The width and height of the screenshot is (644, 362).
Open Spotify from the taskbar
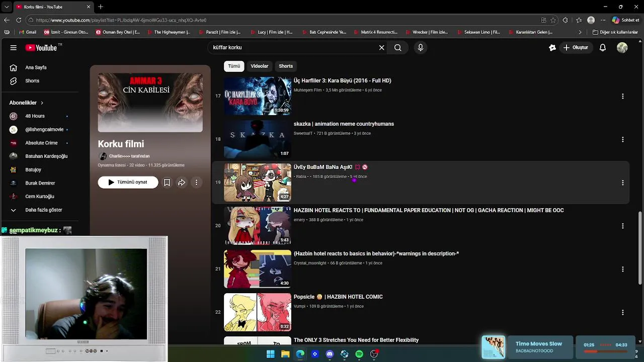tap(359, 354)
